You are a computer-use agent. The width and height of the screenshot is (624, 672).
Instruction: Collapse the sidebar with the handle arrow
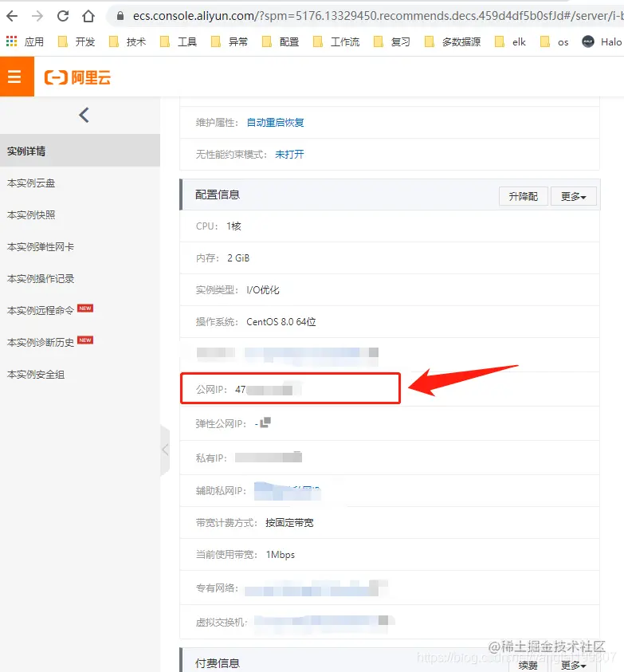click(165, 450)
